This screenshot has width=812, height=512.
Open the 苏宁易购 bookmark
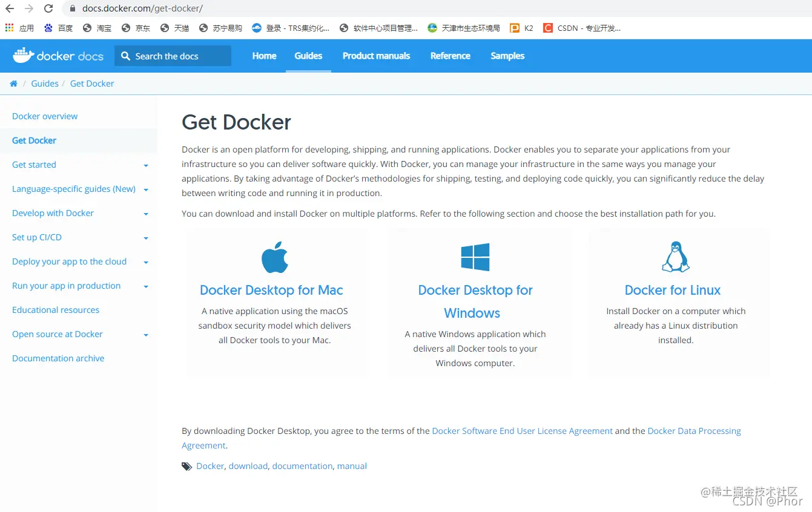[x=220, y=28]
